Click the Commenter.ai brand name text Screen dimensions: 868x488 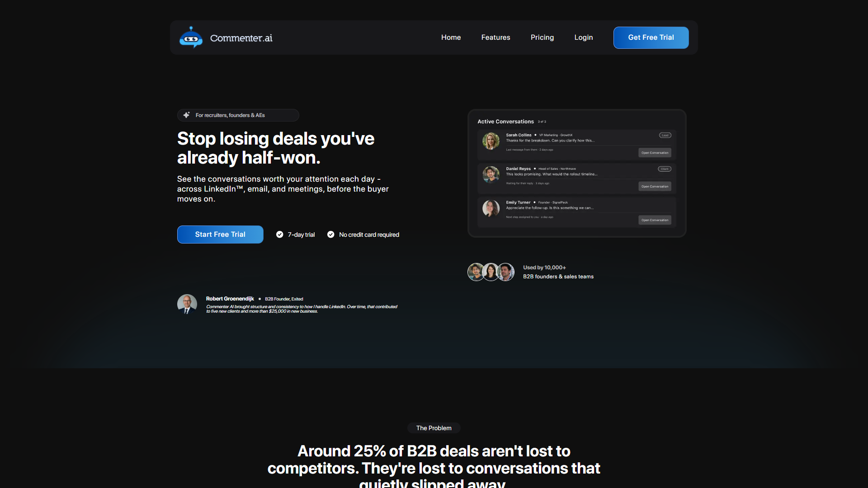pos(241,38)
